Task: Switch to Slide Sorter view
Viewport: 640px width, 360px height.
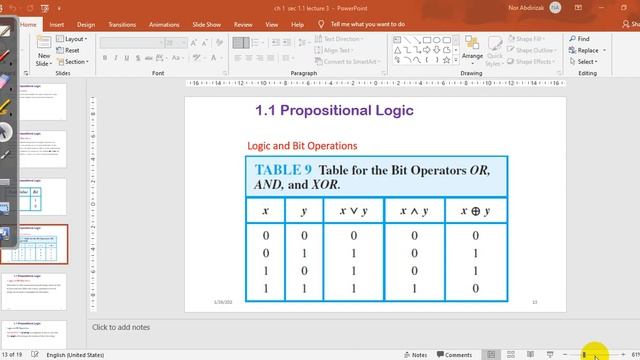Action: click(x=511, y=354)
